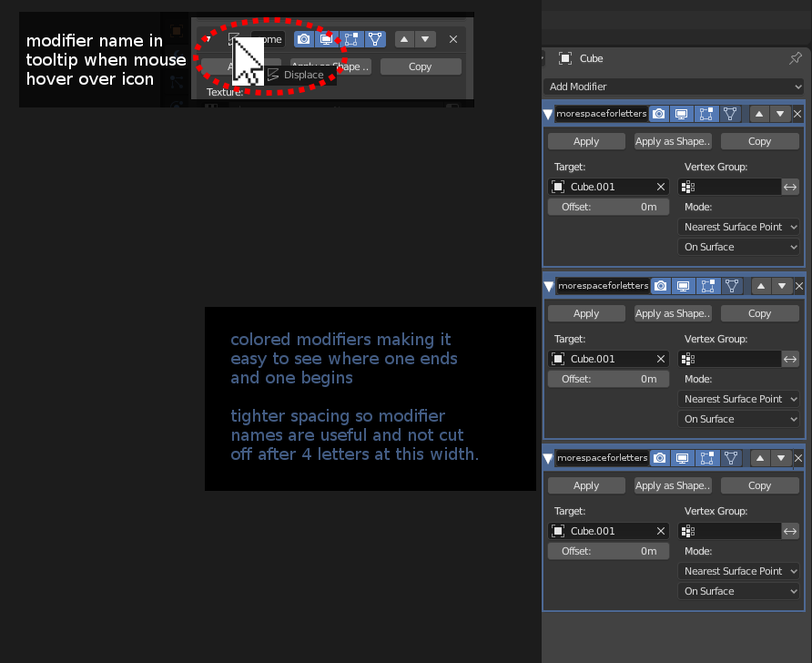Click the Offset slider in top modifier
This screenshot has height=663, width=812.
point(608,207)
